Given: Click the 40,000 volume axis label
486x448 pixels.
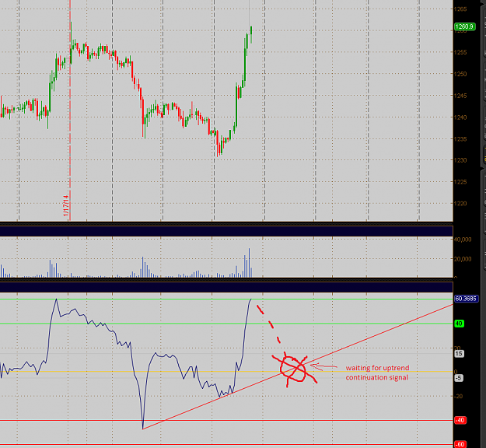Looking at the screenshot, I should click(x=463, y=240).
